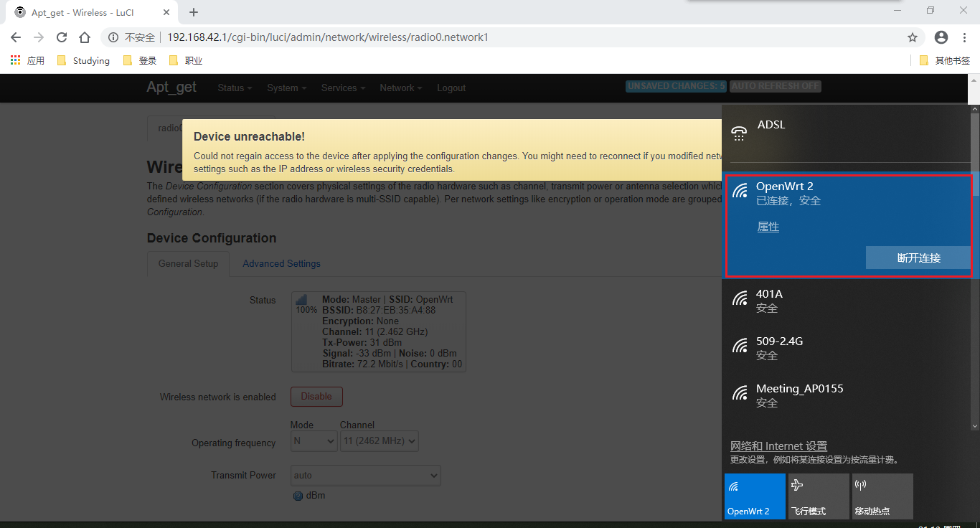Open the Apps shortcut in bookmarks bar
The height and width of the screenshot is (528, 980).
27,61
